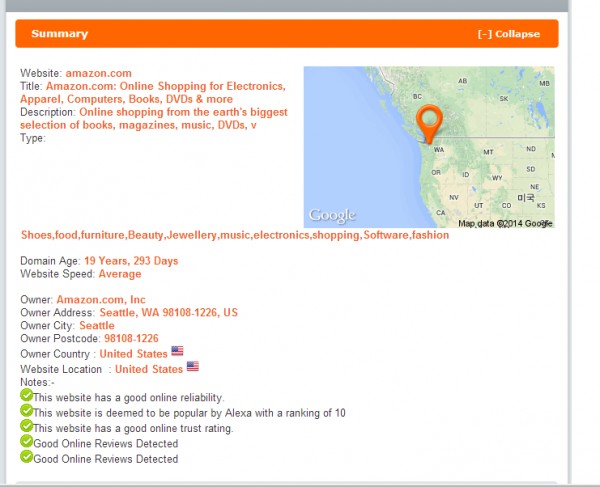Click the Owner City value 'Seattle'
The height and width of the screenshot is (487, 600).
click(x=97, y=326)
